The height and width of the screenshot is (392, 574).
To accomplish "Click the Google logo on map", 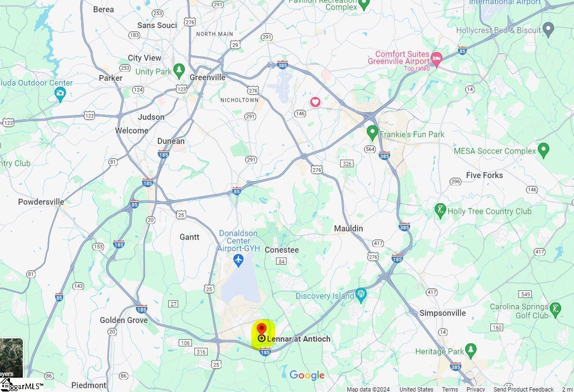I will click(x=307, y=375).
